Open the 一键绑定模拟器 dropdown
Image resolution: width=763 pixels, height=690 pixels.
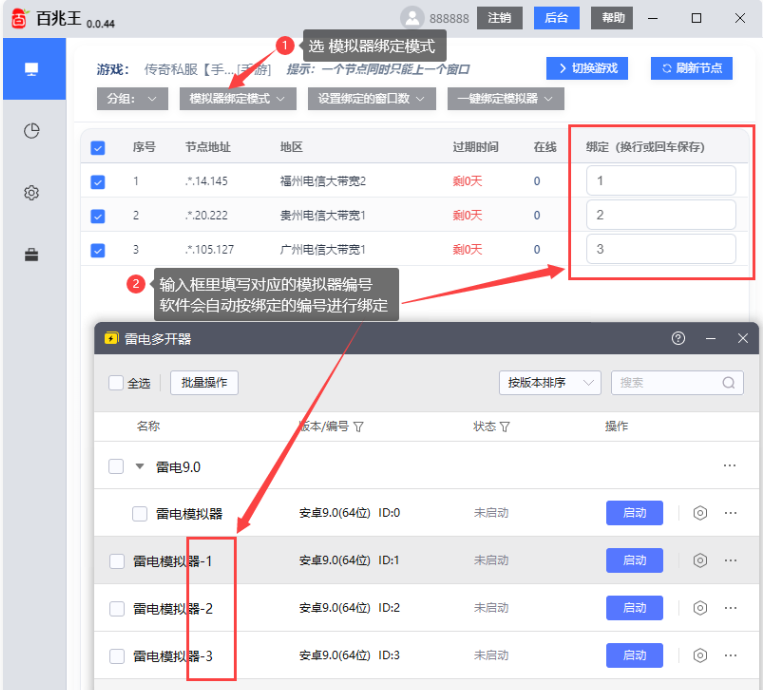506,99
